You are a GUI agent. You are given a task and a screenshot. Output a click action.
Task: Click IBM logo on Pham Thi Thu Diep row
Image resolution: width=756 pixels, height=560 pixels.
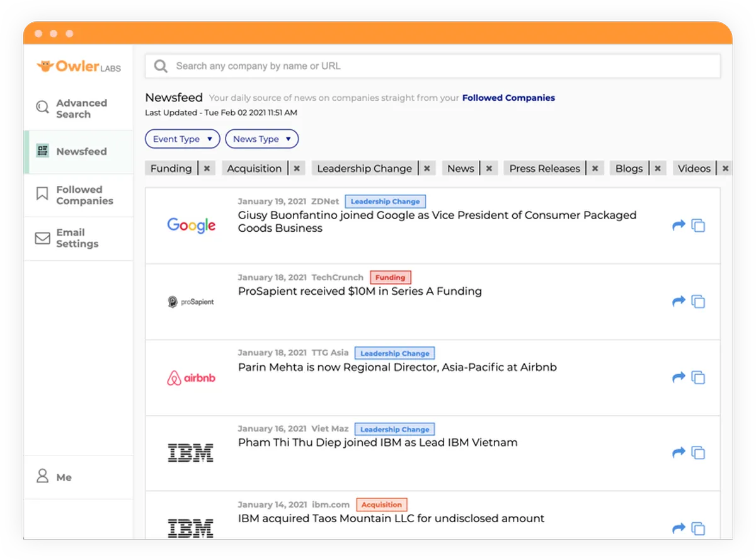[191, 453]
